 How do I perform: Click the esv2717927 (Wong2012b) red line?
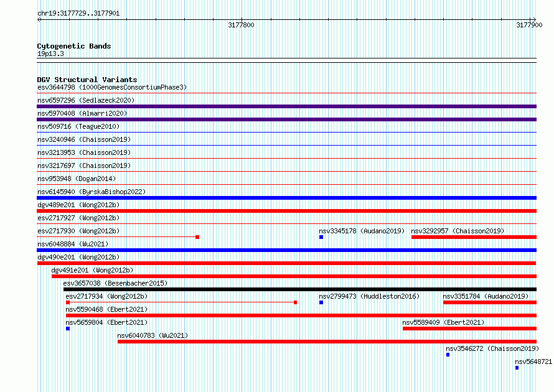[x=286, y=224]
